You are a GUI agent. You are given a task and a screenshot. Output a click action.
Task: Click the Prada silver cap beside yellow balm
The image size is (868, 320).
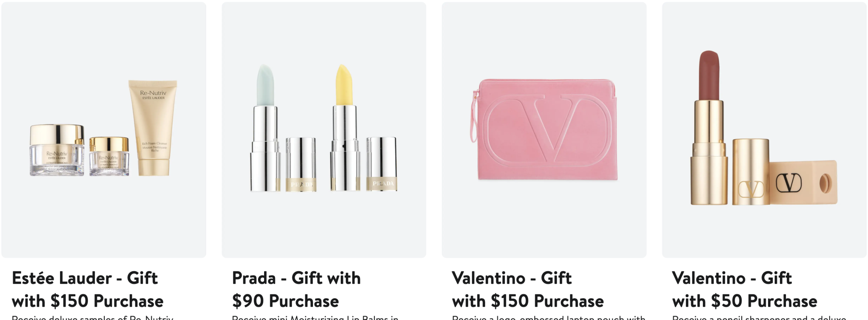click(381, 164)
